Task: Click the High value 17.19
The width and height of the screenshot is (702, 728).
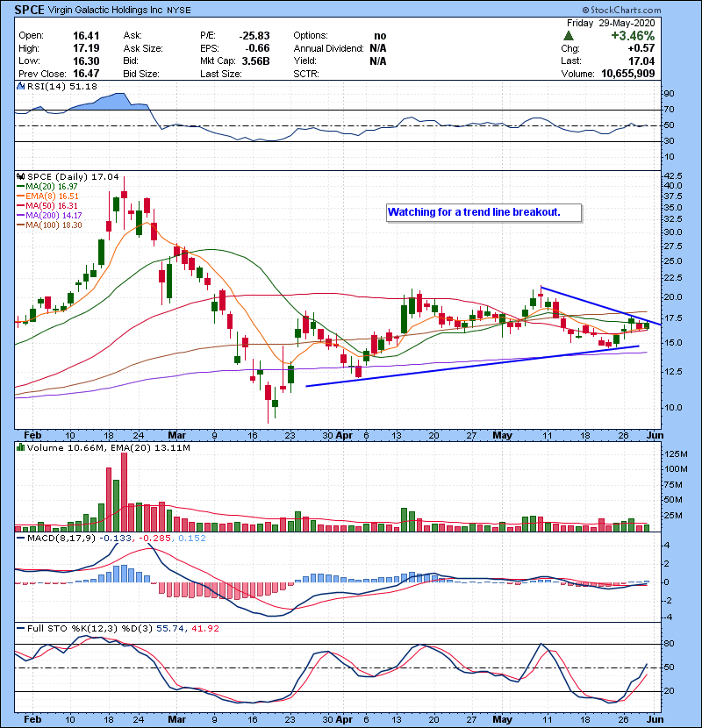Action: pyautogui.click(x=86, y=48)
